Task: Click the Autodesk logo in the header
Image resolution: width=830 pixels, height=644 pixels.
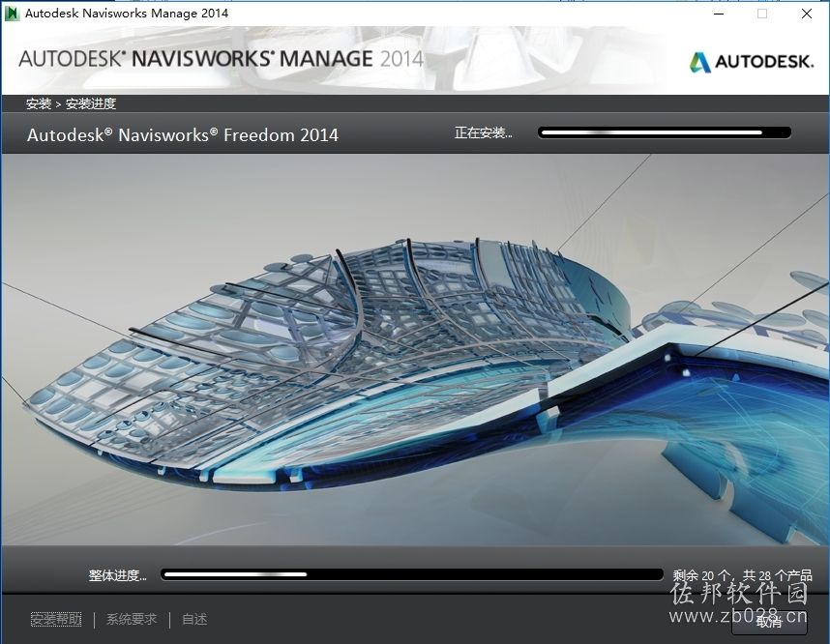Action: 751,62
